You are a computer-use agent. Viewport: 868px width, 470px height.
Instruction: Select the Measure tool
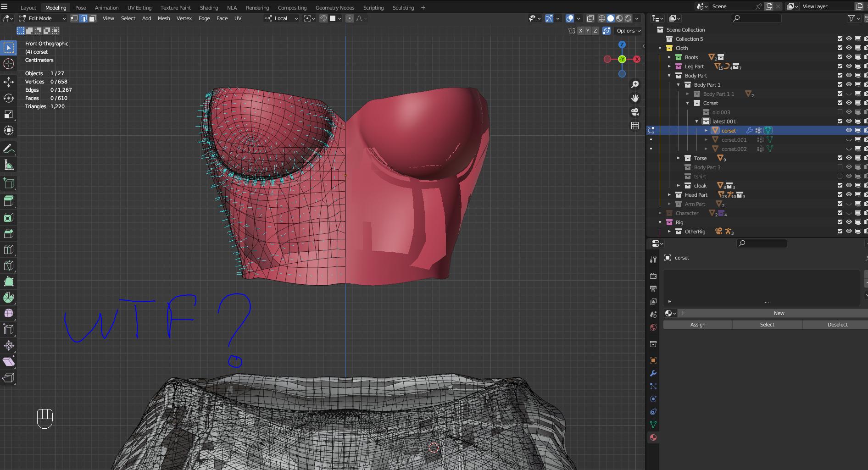9,165
